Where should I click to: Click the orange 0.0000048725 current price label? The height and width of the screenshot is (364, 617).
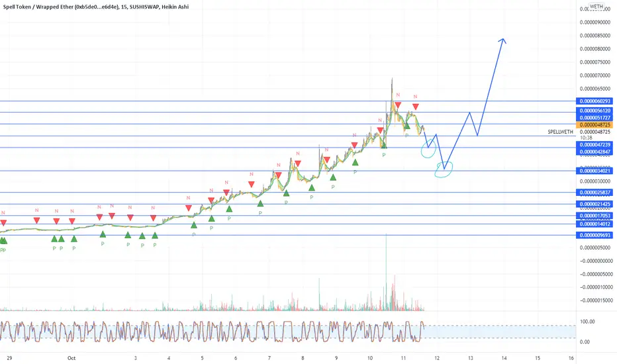point(594,124)
